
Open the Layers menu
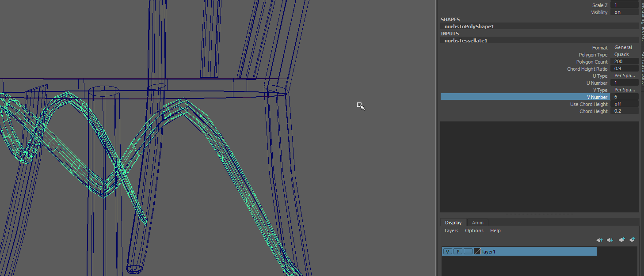click(451, 231)
